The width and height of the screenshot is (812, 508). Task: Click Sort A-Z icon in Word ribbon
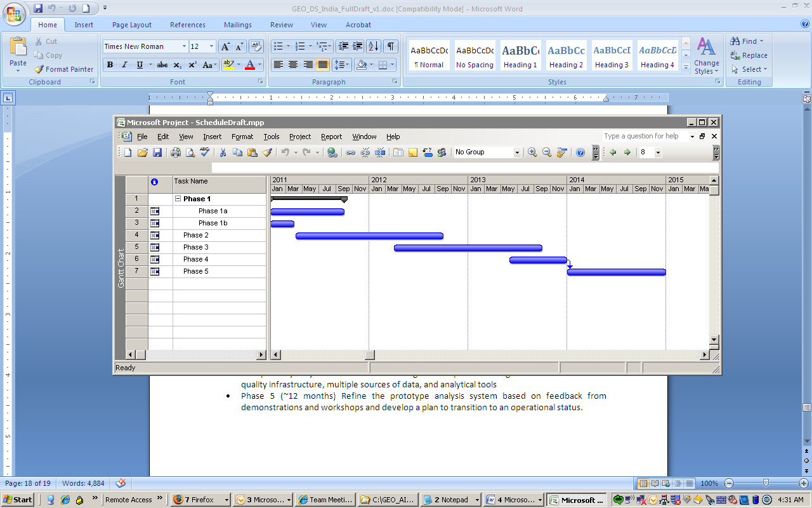pyautogui.click(x=374, y=46)
